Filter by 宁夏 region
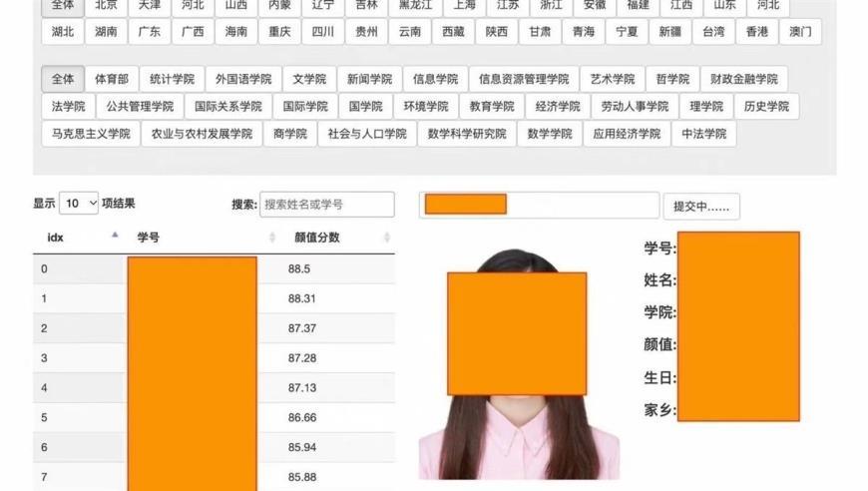868x491 pixels. click(627, 32)
